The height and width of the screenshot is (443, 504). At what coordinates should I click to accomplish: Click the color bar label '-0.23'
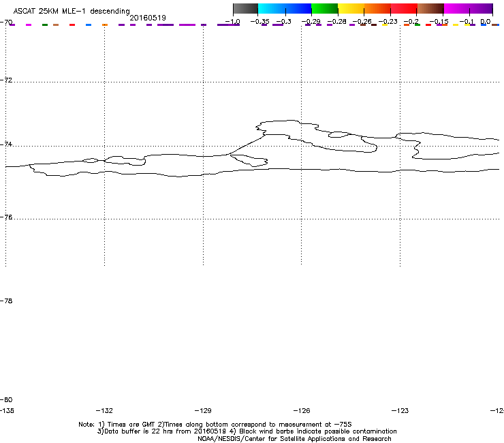(x=388, y=22)
